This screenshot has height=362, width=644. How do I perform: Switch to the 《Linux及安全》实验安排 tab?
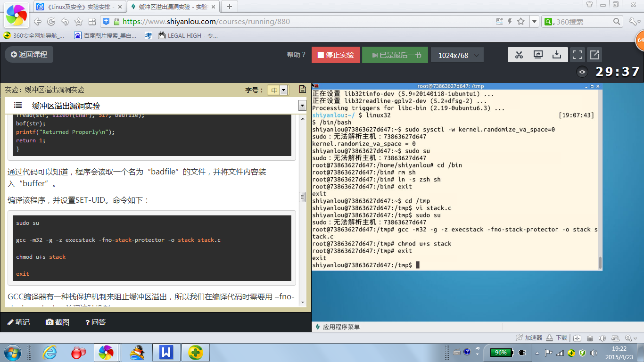[79, 7]
